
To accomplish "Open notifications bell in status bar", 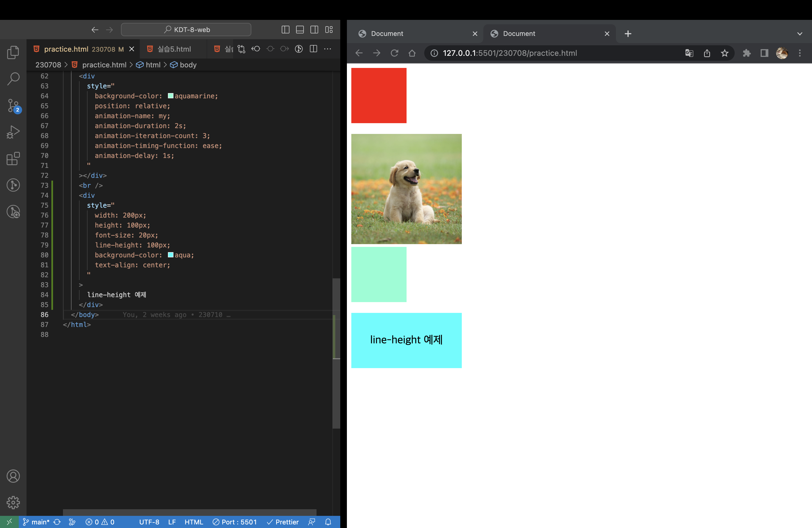I will [328, 522].
